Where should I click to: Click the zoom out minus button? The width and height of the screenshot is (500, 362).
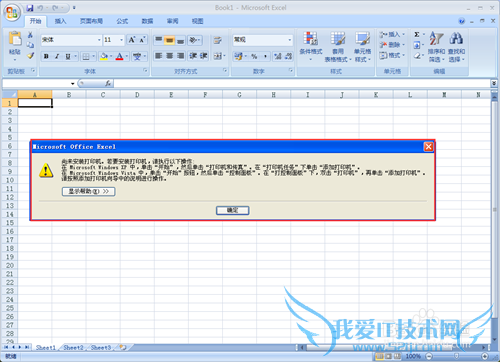point(430,356)
